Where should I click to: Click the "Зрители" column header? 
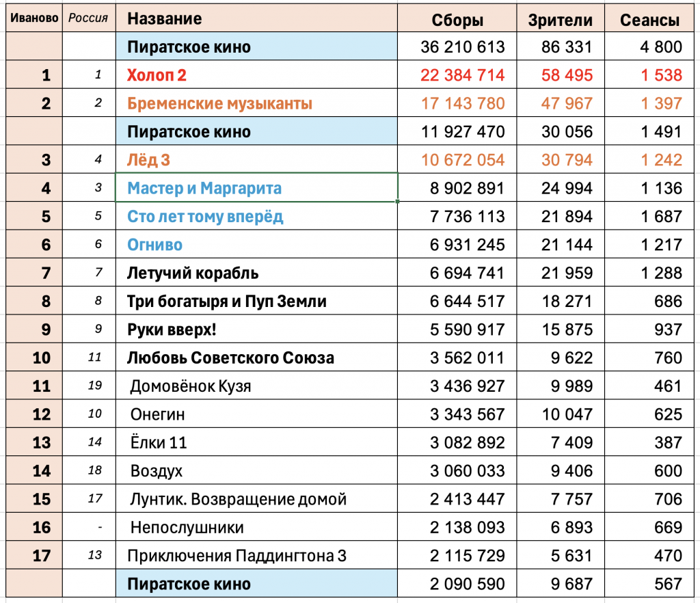click(x=561, y=18)
